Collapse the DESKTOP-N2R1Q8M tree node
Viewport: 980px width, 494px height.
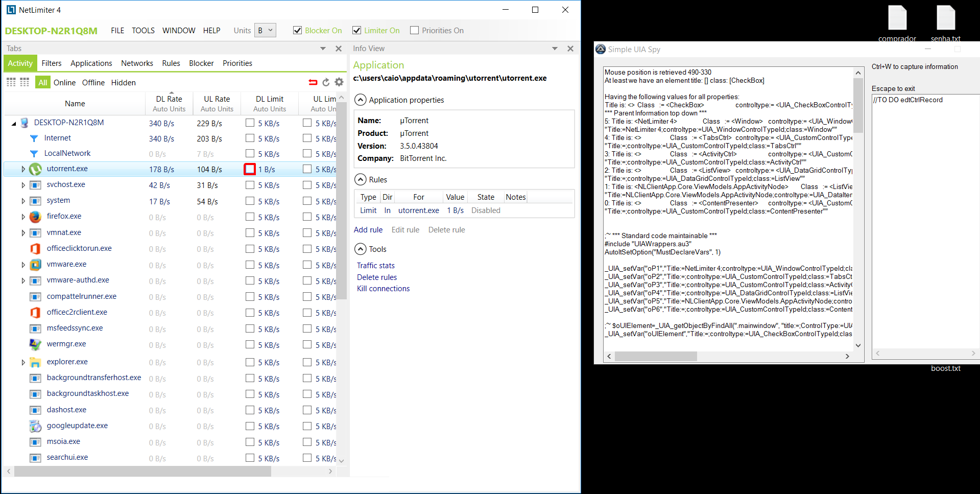[x=14, y=124]
